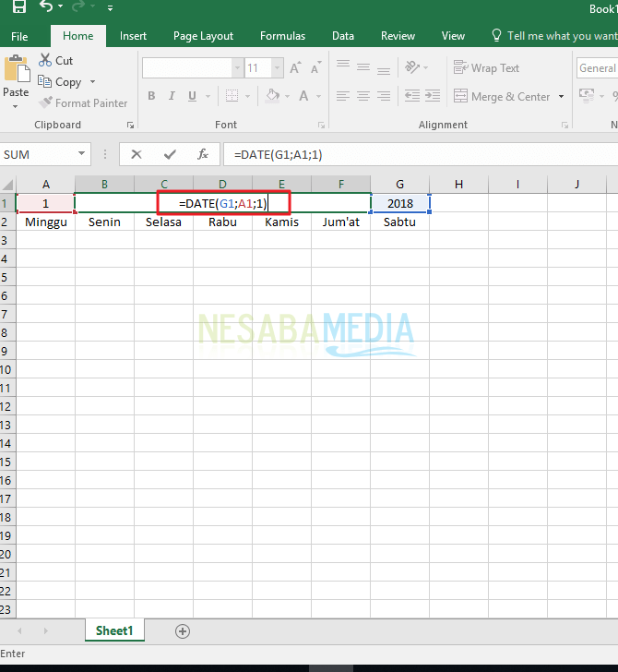Open Font settings dialog launcher
This screenshot has width=618, height=672.
tap(321, 126)
